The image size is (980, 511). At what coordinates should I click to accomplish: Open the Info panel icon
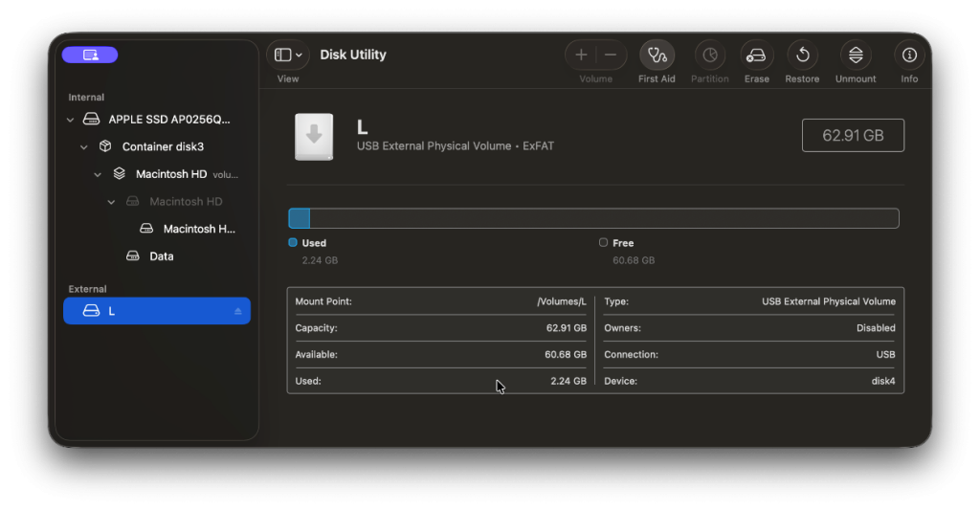pyautogui.click(x=909, y=56)
